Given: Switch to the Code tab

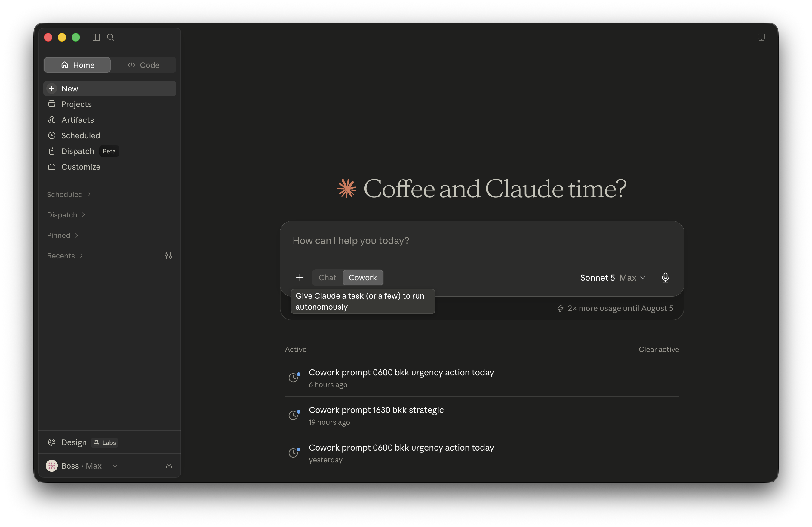Looking at the screenshot, I should coord(143,65).
